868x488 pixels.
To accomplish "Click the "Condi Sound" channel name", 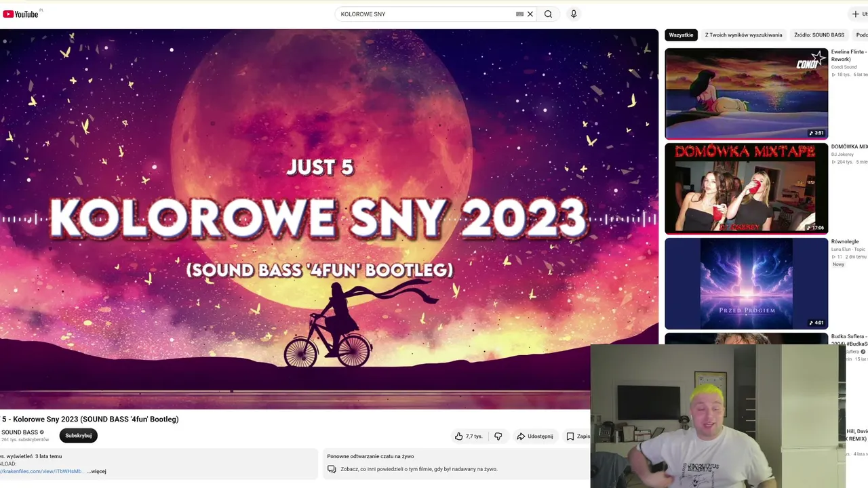I will click(844, 67).
